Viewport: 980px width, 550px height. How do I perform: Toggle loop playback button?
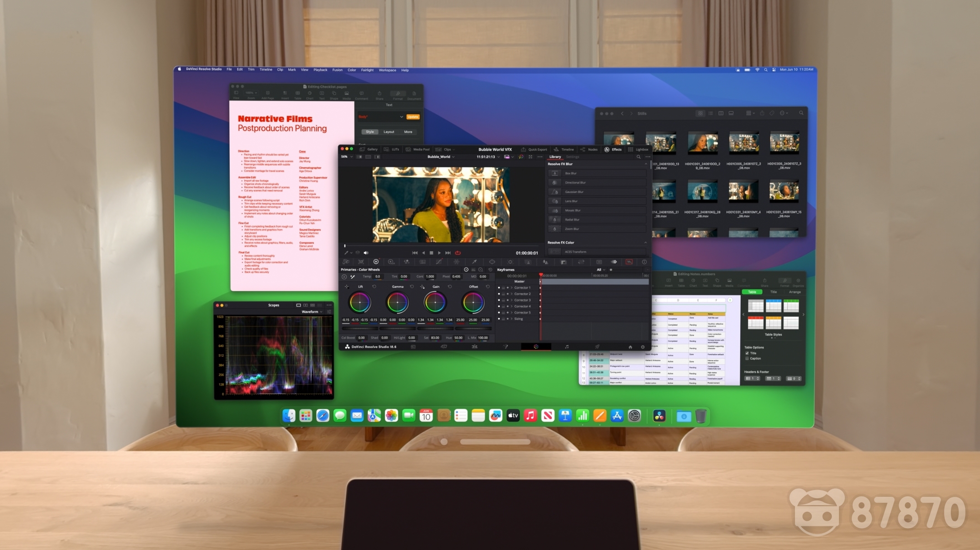coord(458,253)
